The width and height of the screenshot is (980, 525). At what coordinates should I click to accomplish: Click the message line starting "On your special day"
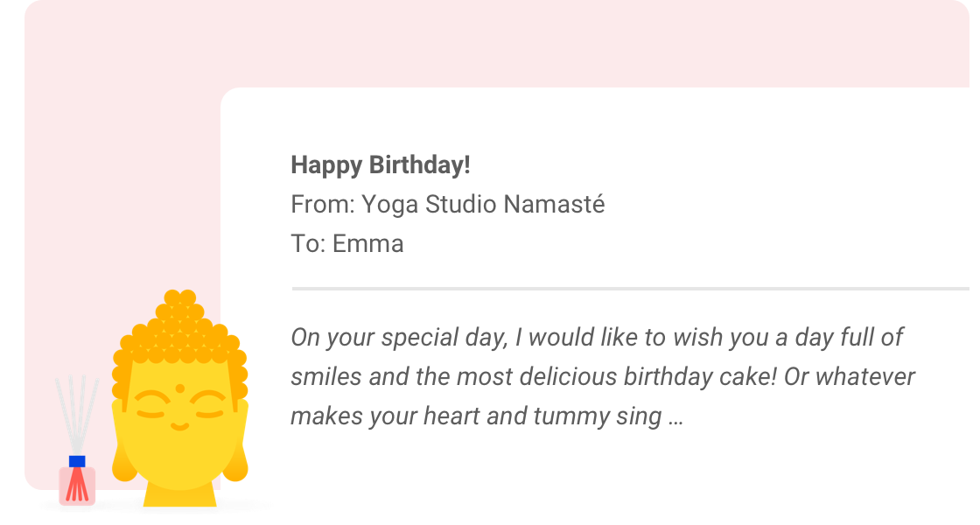click(x=597, y=337)
